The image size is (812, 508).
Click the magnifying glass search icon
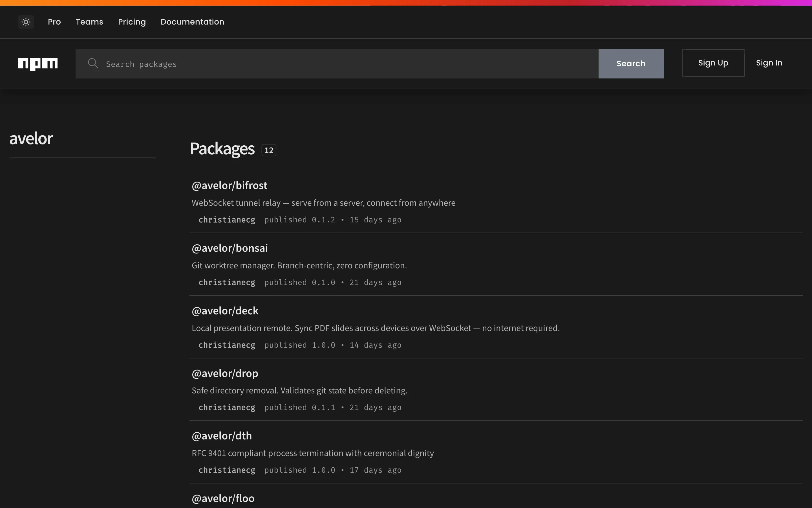pos(93,63)
